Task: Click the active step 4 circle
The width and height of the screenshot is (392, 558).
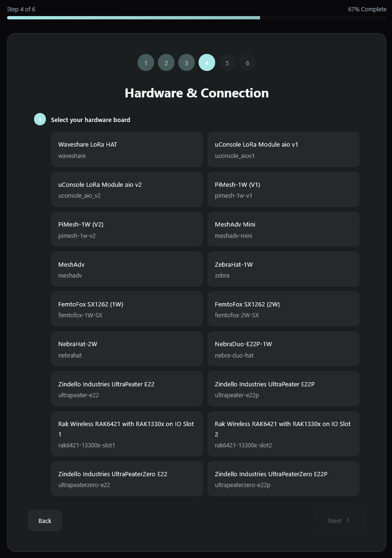Action: tap(207, 62)
